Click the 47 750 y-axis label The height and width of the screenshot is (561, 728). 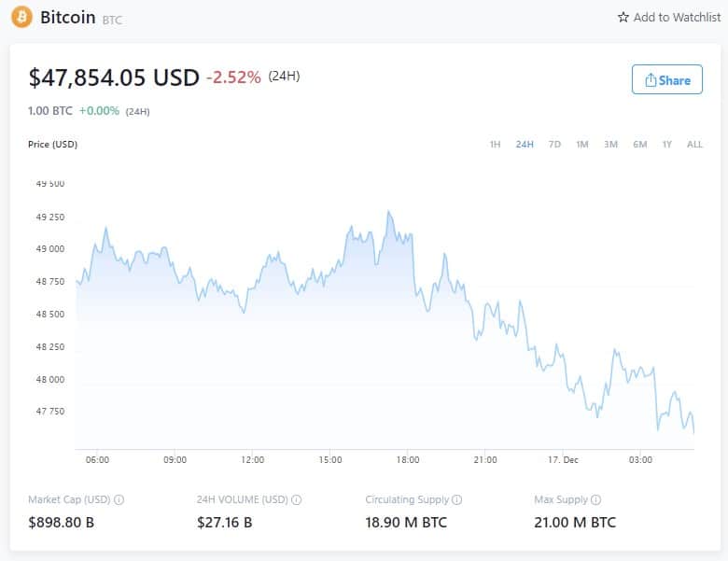coord(50,411)
